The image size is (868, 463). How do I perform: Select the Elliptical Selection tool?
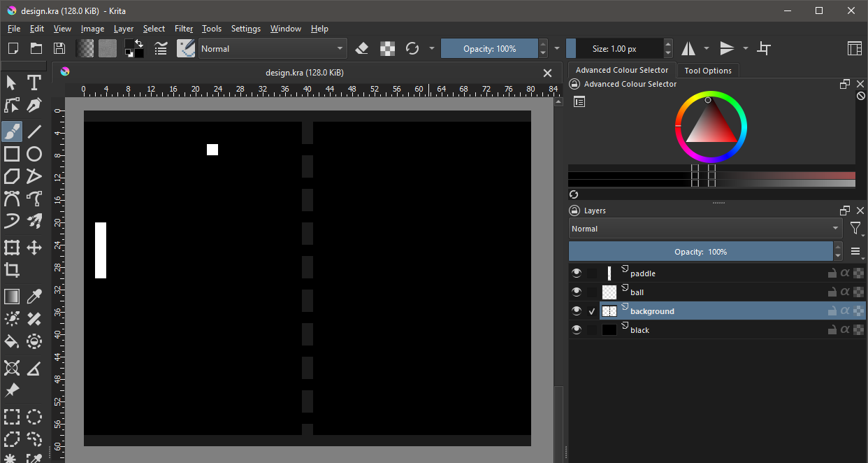click(x=34, y=418)
